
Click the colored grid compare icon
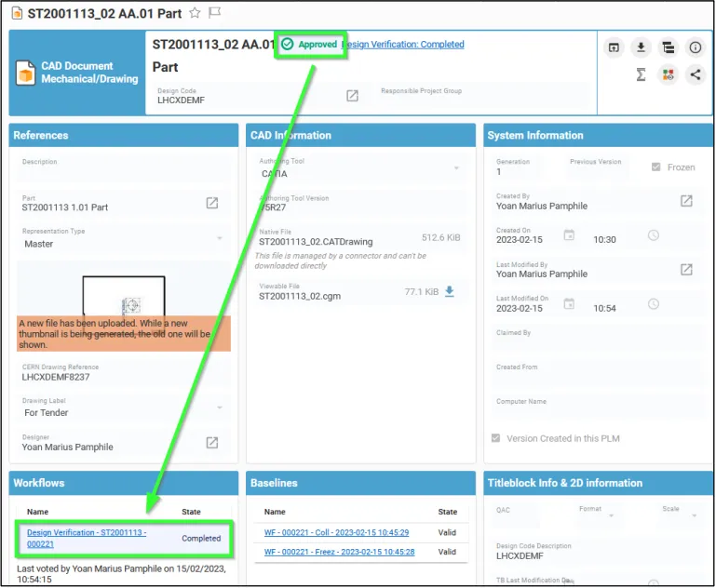click(x=669, y=74)
